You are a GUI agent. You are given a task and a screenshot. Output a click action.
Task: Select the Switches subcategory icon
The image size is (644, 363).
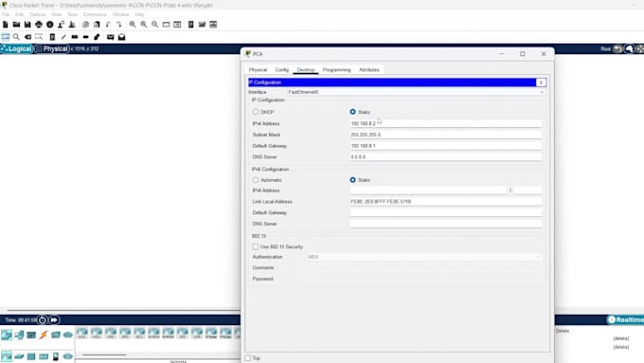pyautogui.click(x=19, y=356)
